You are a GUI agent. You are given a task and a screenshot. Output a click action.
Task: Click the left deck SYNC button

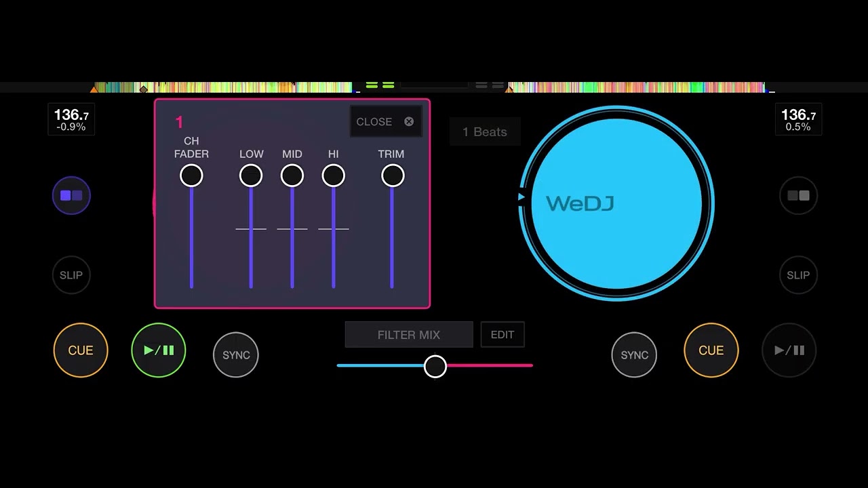[x=236, y=354]
